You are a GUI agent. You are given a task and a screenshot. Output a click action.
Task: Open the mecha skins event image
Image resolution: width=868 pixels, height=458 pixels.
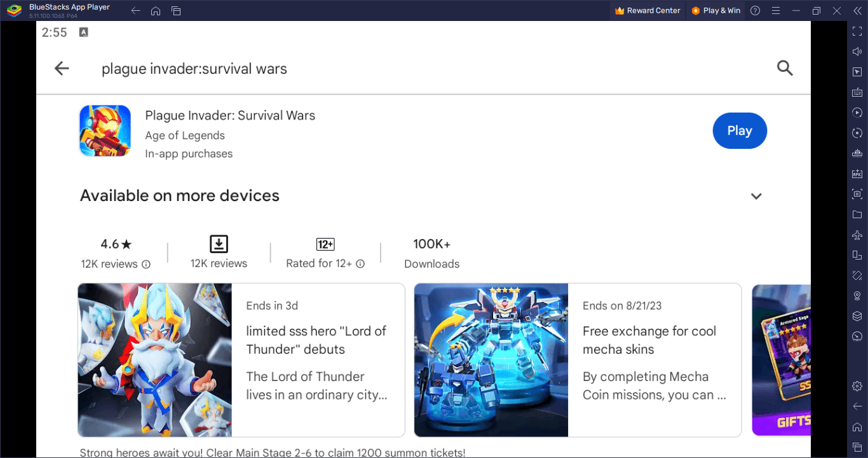coord(491,360)
